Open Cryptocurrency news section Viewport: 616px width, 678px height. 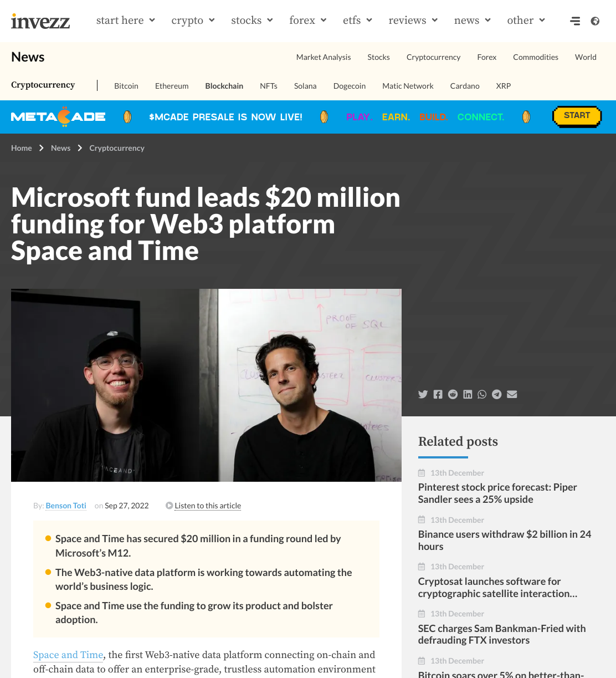point(433,57)
